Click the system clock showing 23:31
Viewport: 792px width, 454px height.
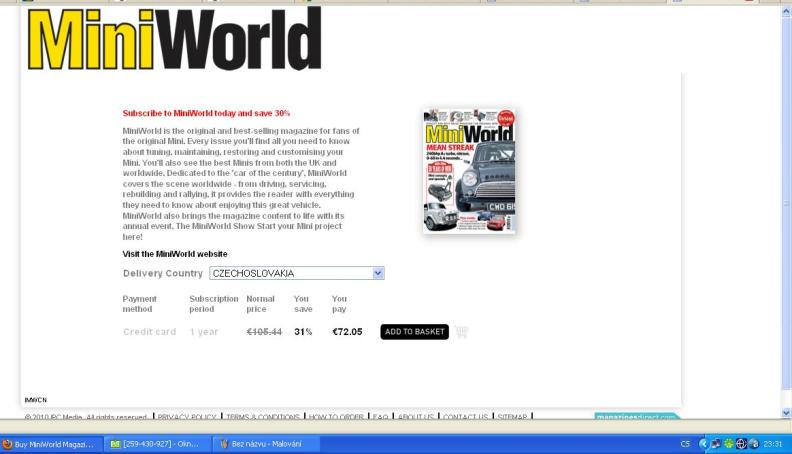tap(773, 444)
